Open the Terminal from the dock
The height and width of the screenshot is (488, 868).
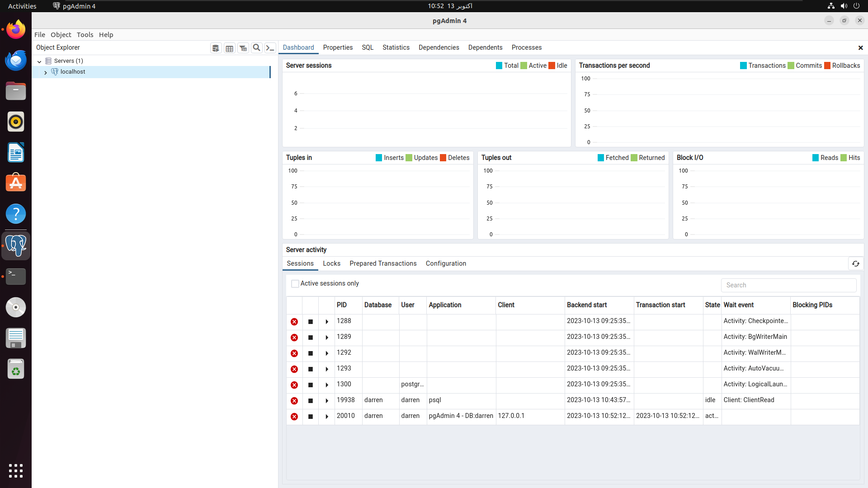tap(16, 276)
